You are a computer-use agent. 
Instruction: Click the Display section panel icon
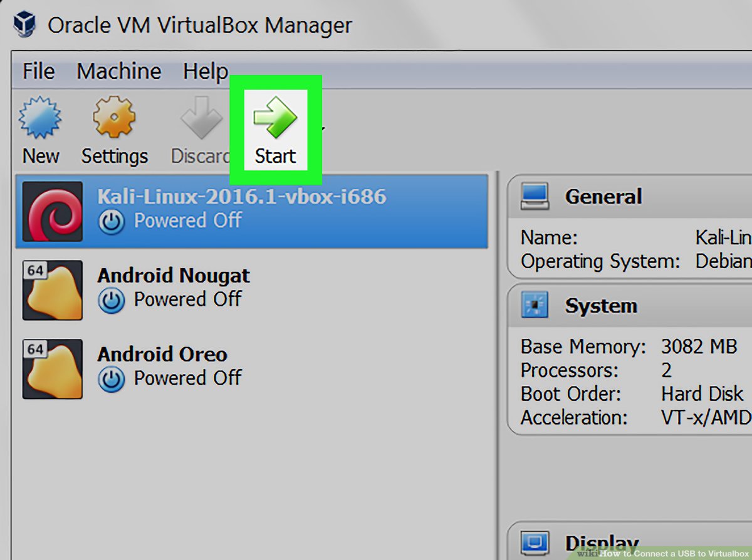534,541
